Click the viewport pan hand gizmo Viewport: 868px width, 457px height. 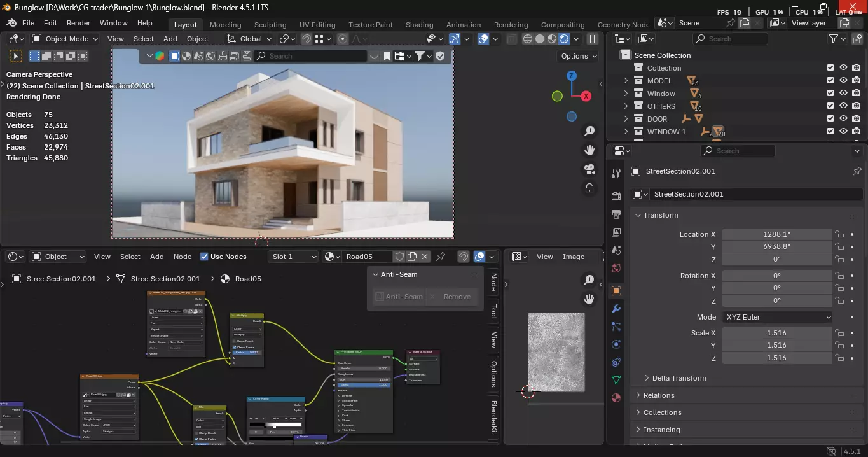coord(589,150)
